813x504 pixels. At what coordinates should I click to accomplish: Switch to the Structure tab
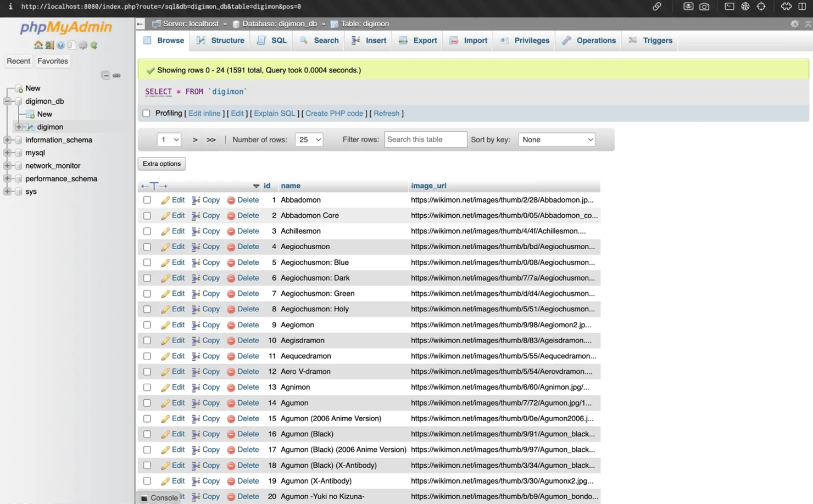pyautogui.click(x=220, y=41)
